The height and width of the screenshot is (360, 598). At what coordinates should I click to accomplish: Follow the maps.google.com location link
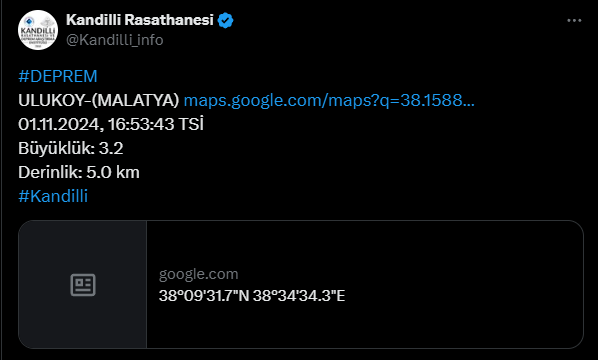pyautogui.click(x=329, y=100)
